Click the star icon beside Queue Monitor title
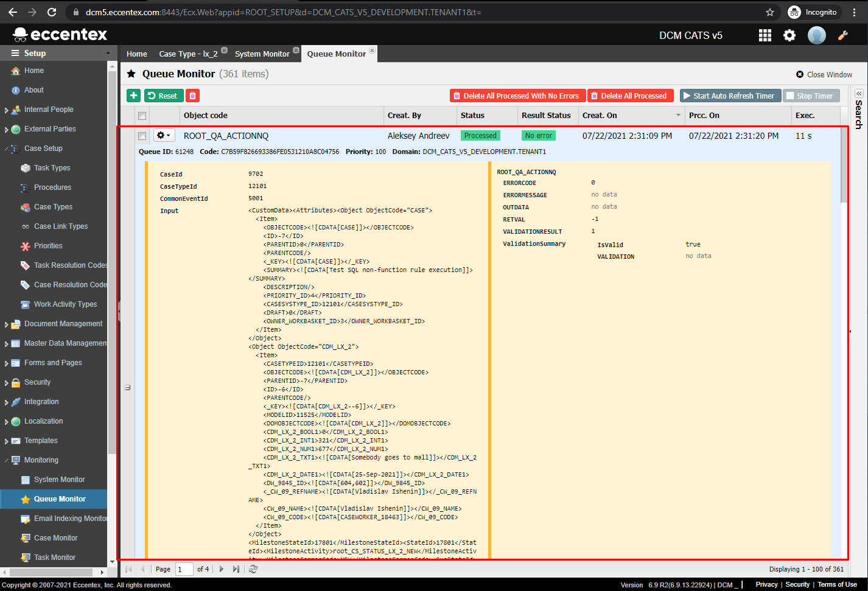The width and height of the screenshot is (868, 591). tap(131, 74)
